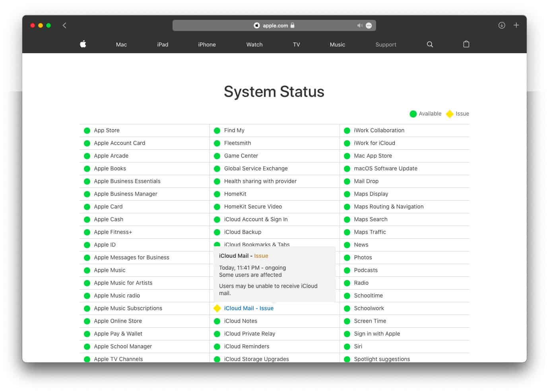Select the Apple Account Card row
The width and height of the screenshot is (549, 392).
[x=145, y=143]
